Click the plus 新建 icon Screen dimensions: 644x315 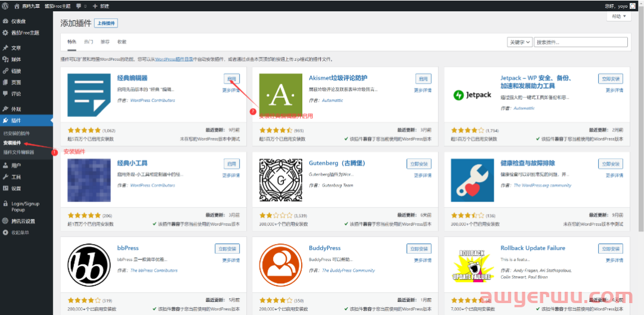(95, 7)
